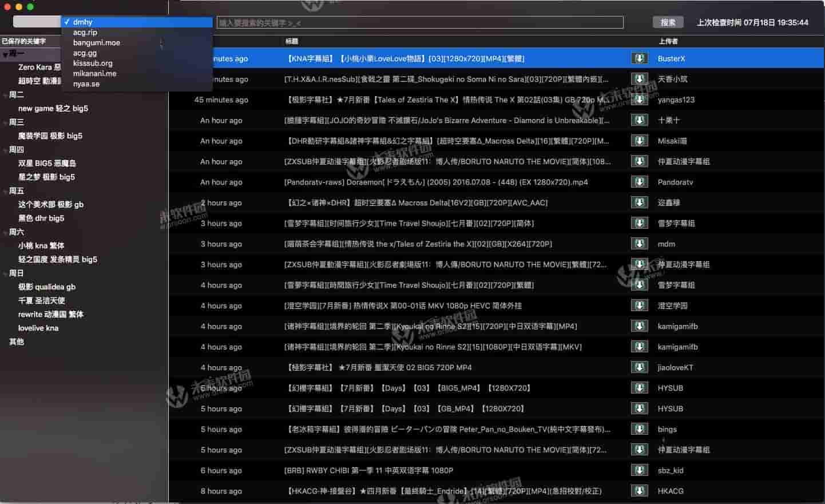Collapse the 周一 keyword group

point(5,54)
